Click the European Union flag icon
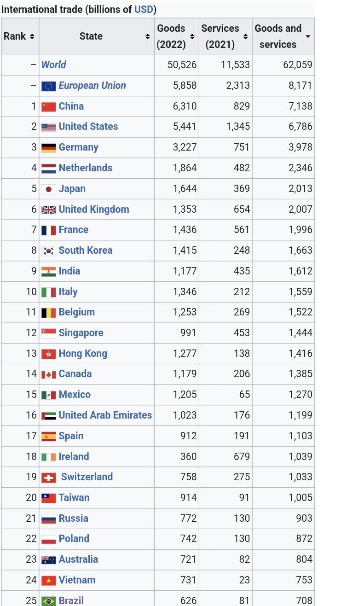The width and height of the screenshot is (364, 606). 48,86
